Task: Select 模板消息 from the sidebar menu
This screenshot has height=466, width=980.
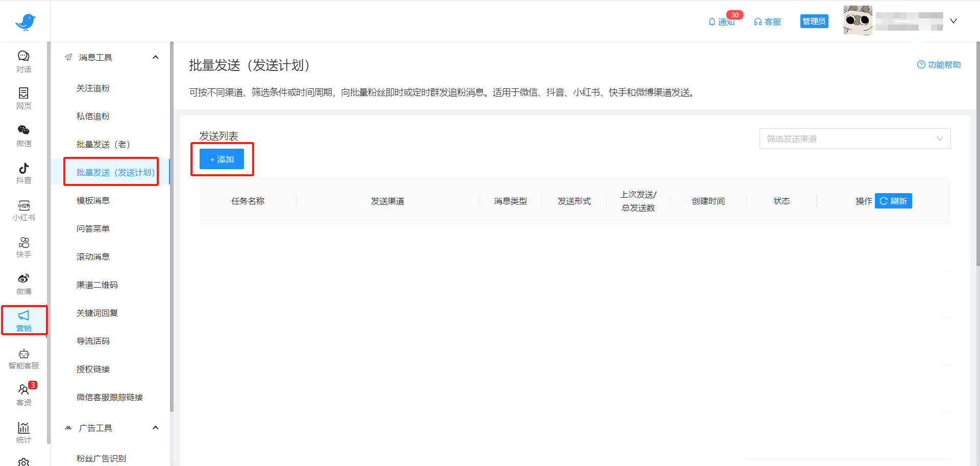Action: (93, 200)
